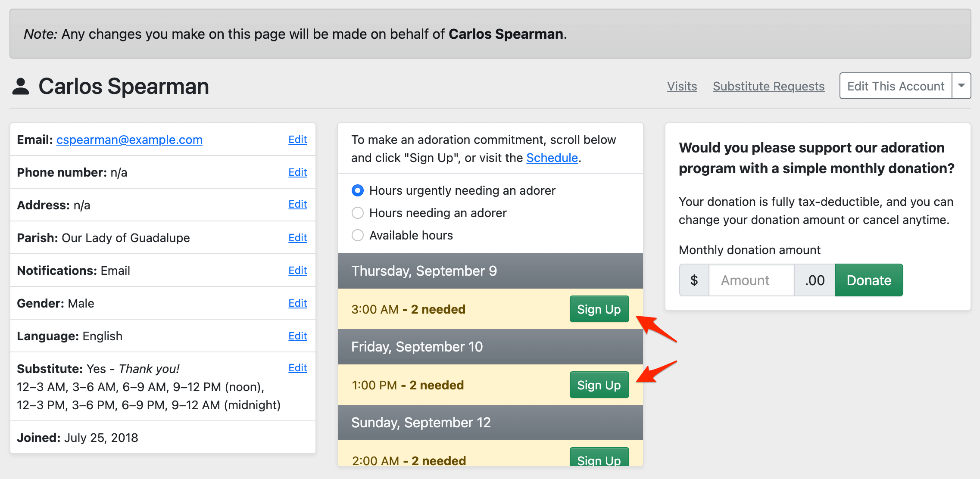Click the green Donate button
The height and width of the screenshot is (479, 980).
pyautogui.click(x=869, y=280)
